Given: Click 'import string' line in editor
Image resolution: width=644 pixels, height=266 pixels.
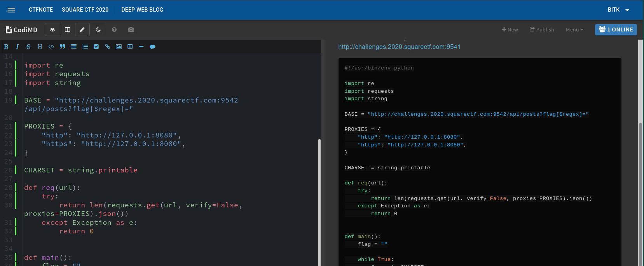Looking at the screenshot, I should pyautogui.click(x=52, y=83).
